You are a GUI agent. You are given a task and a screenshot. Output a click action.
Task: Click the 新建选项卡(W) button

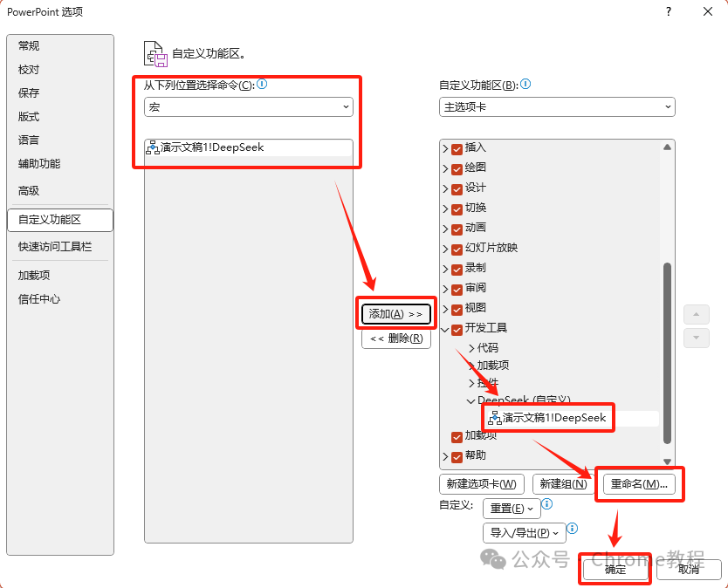pyautogui.click(x=482, y=484)
